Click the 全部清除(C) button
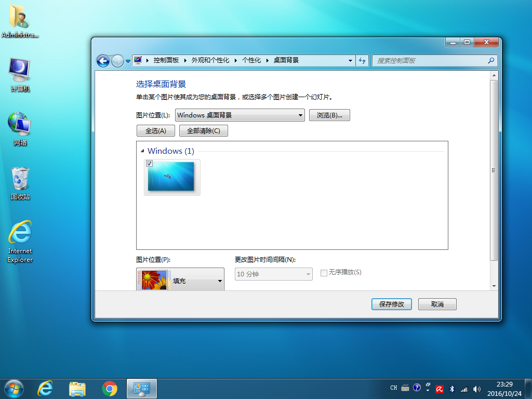This screenshot has width=532, height=399. (x=204, y=130)
